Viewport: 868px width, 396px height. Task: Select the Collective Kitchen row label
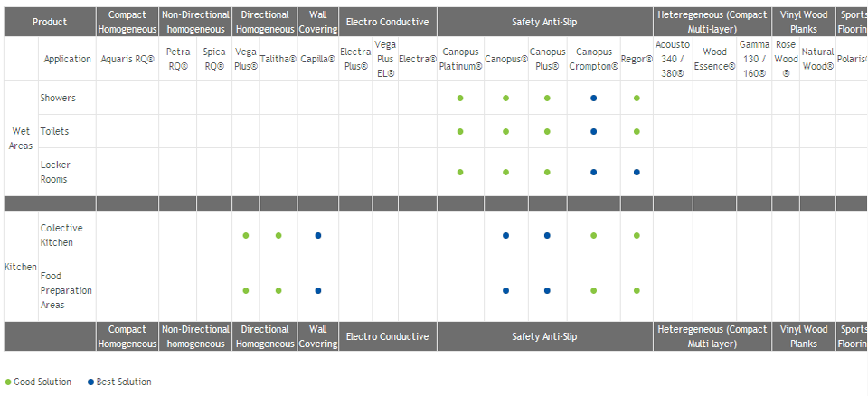coord(61,235)
